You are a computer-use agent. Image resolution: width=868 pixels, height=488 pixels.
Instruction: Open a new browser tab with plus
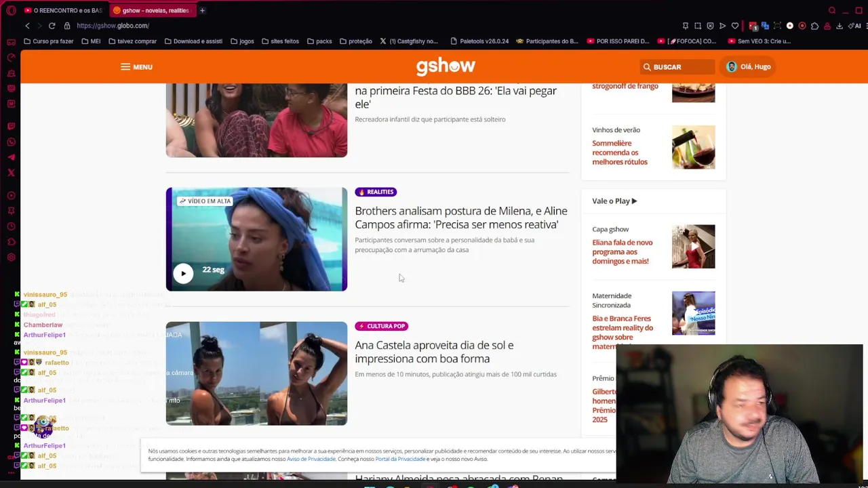coord(202,10)
